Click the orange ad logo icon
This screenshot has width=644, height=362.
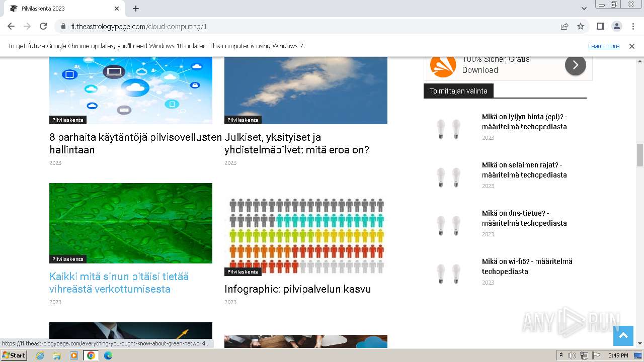443,66
